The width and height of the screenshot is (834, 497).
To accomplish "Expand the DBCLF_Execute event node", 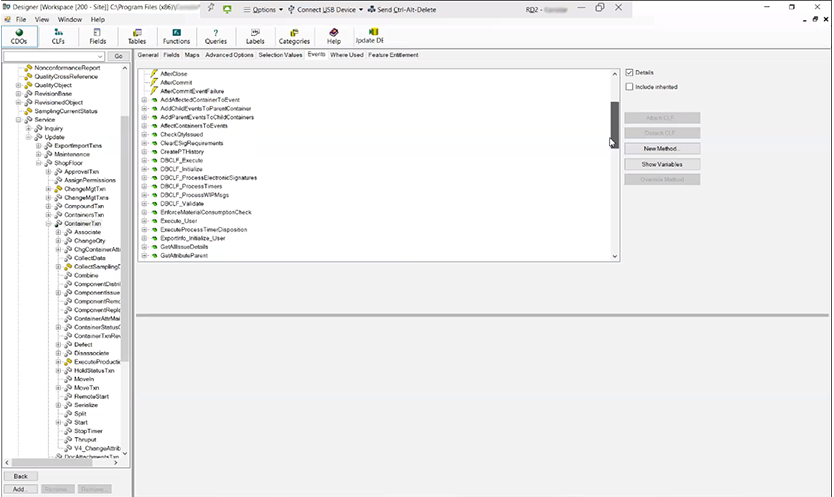I will coord(144,160).
